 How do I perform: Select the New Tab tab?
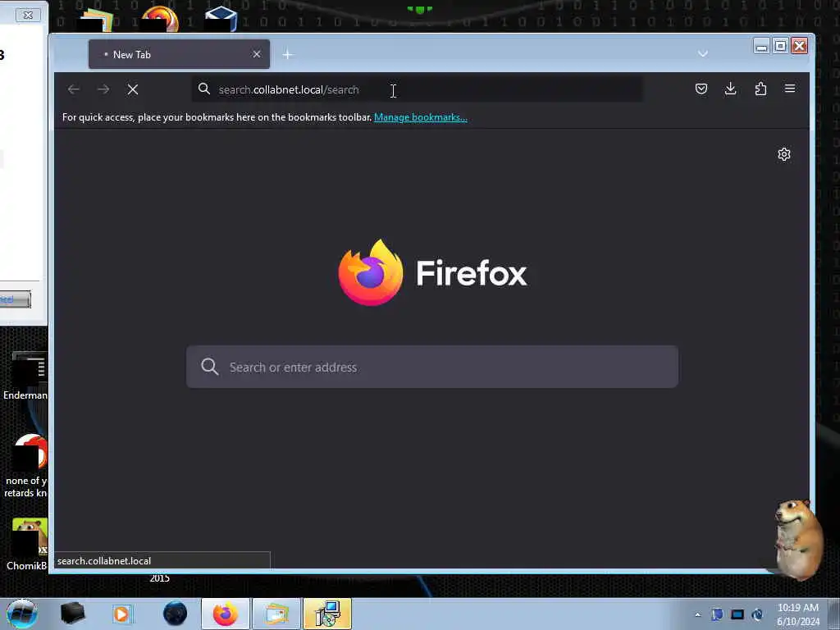pyautogui.click(x=179, y=54)
